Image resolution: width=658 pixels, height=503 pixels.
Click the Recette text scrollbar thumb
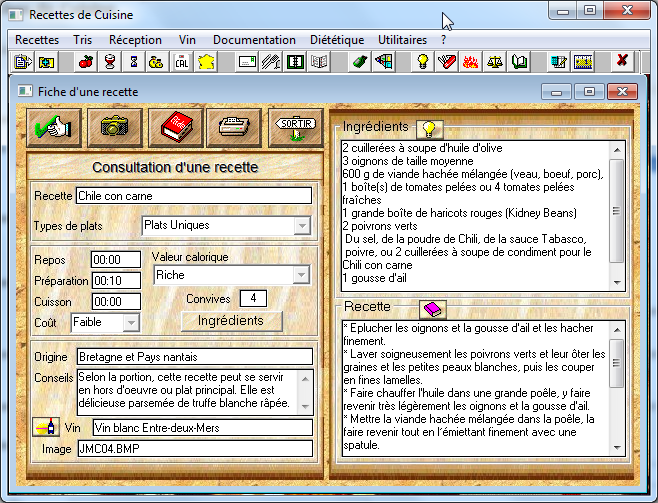click(x=616, y=363)
